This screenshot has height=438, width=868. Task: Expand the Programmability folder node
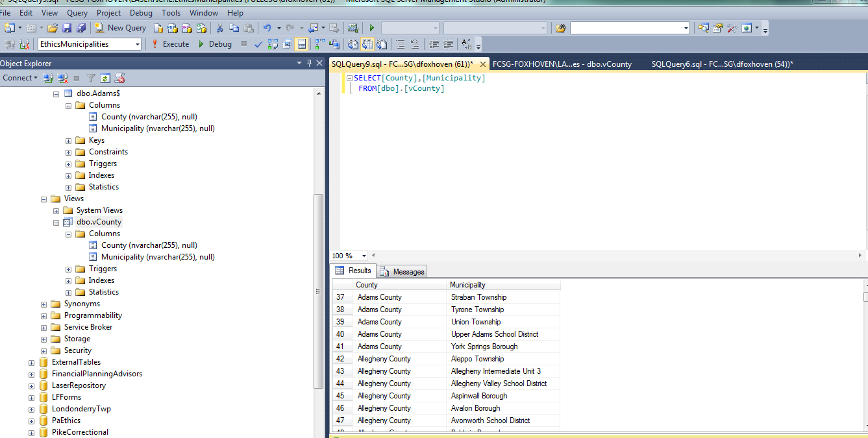click(44, 315)
